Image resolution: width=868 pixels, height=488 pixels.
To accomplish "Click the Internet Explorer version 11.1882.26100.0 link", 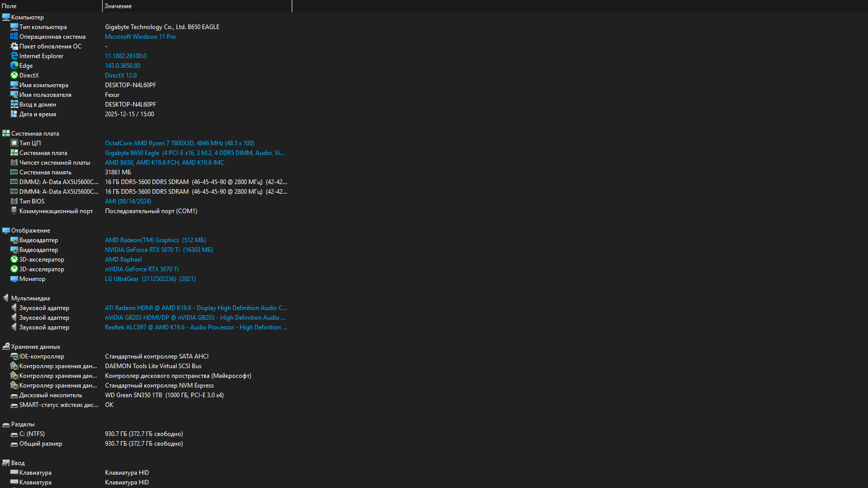I will (x=125, y=56).
